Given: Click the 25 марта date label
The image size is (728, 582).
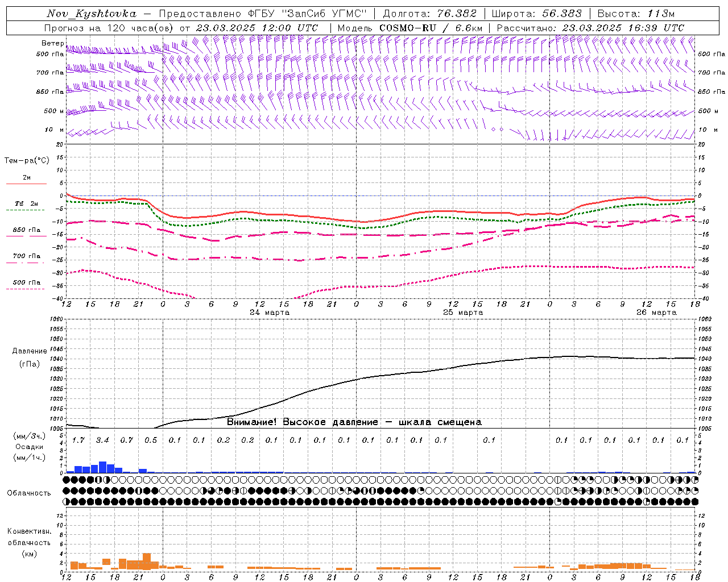Looking at the screenshot, I should (463, 313).
